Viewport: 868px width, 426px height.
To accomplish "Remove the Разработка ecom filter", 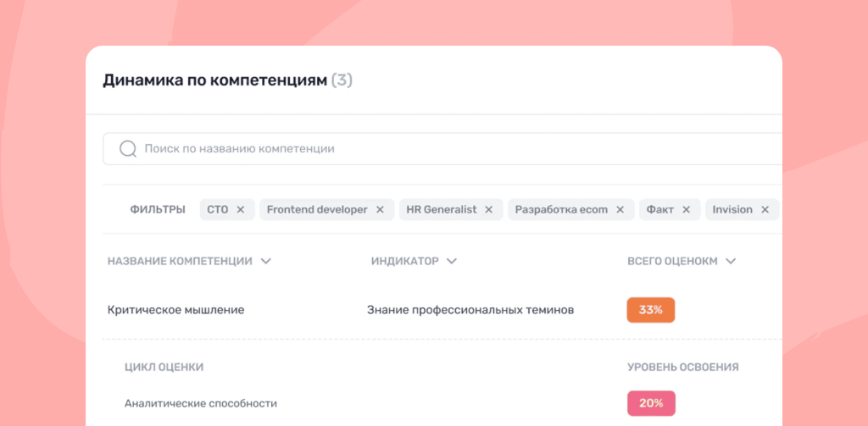I will (x=620, y=210).
